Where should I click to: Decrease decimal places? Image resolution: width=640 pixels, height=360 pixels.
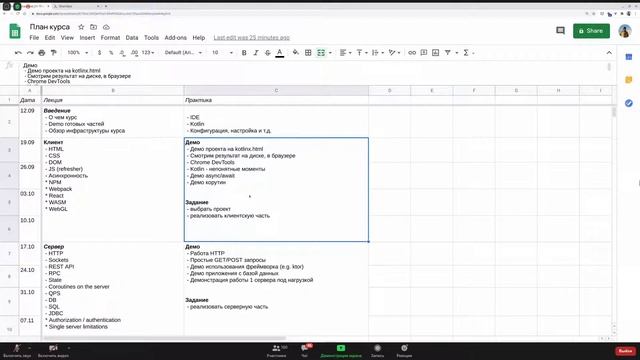click(122, 53)
